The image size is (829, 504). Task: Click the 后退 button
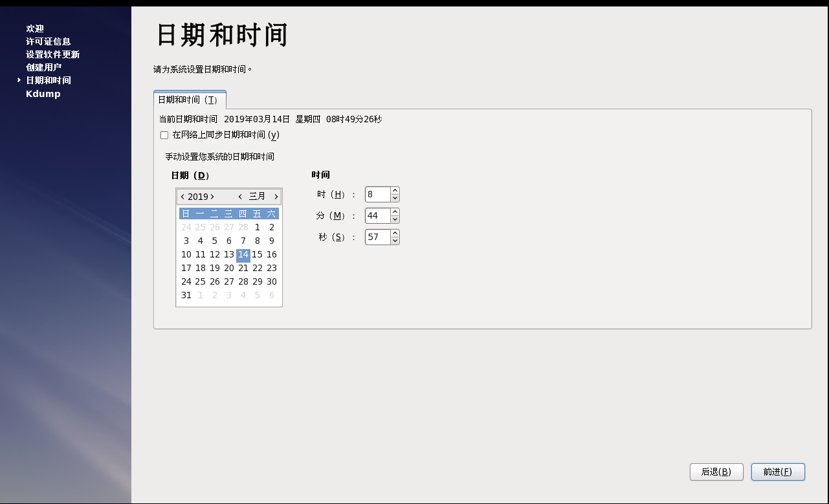[716, 472]
